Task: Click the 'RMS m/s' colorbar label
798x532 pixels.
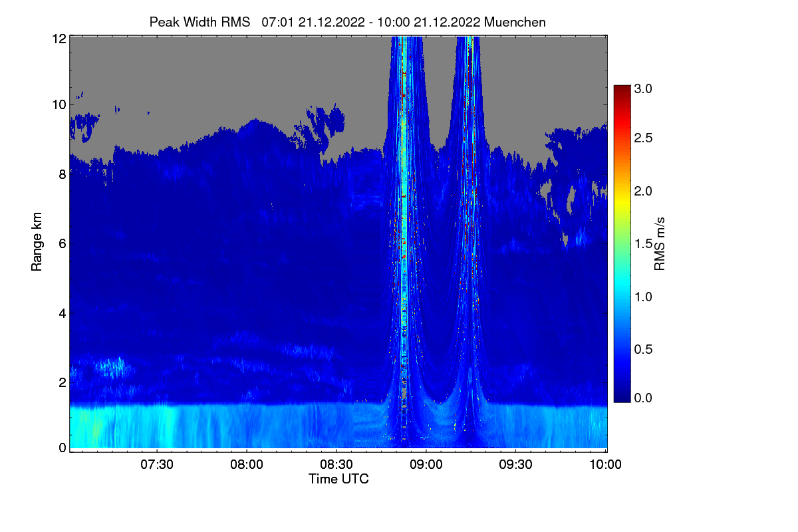Action: point(659,243)
